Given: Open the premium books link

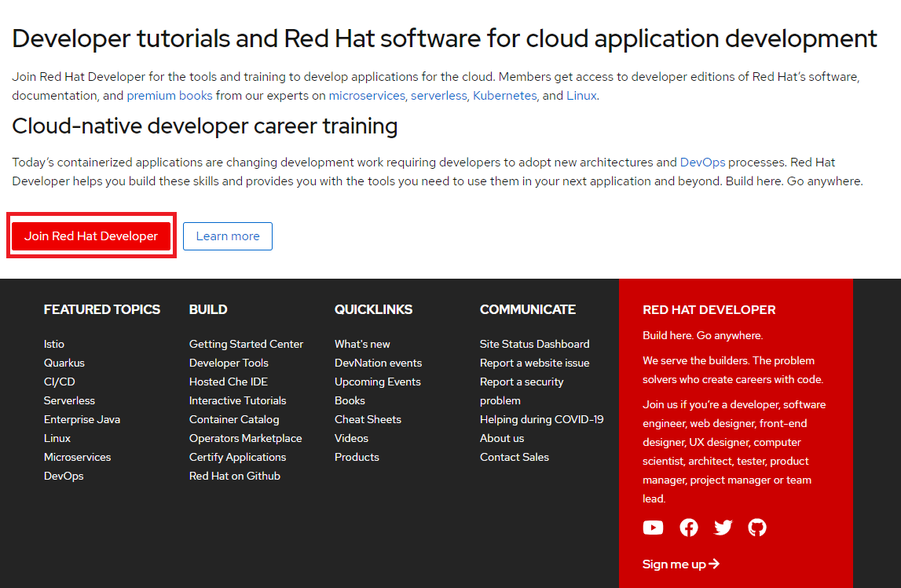Looking at the screenshot, I should pos(169,95).
